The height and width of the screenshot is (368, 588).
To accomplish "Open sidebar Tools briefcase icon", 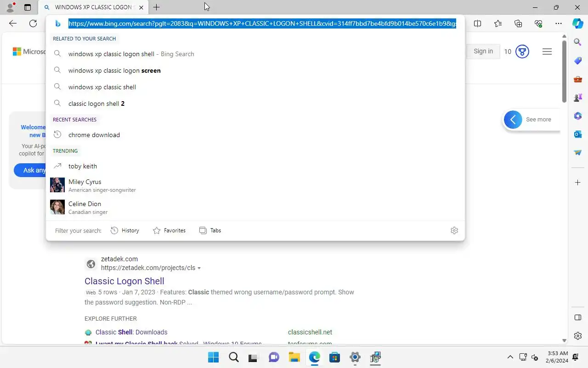I will coord(578,79).
